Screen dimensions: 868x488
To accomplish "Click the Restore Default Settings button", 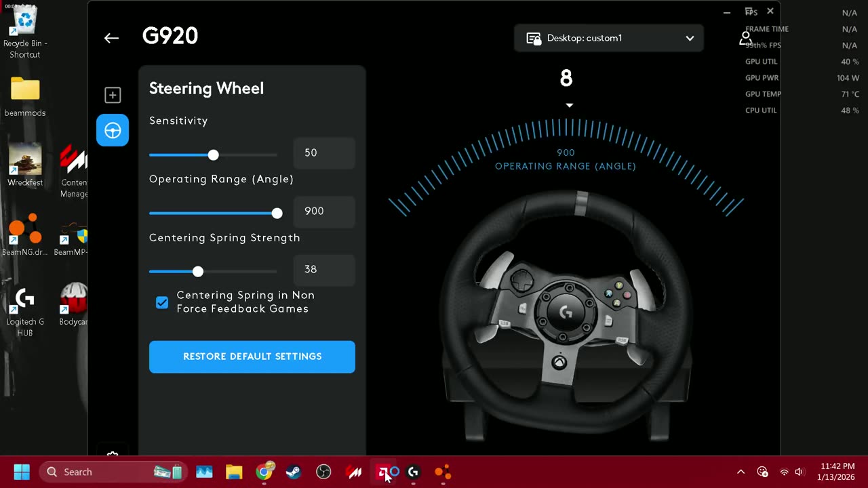I will (252, 357).
